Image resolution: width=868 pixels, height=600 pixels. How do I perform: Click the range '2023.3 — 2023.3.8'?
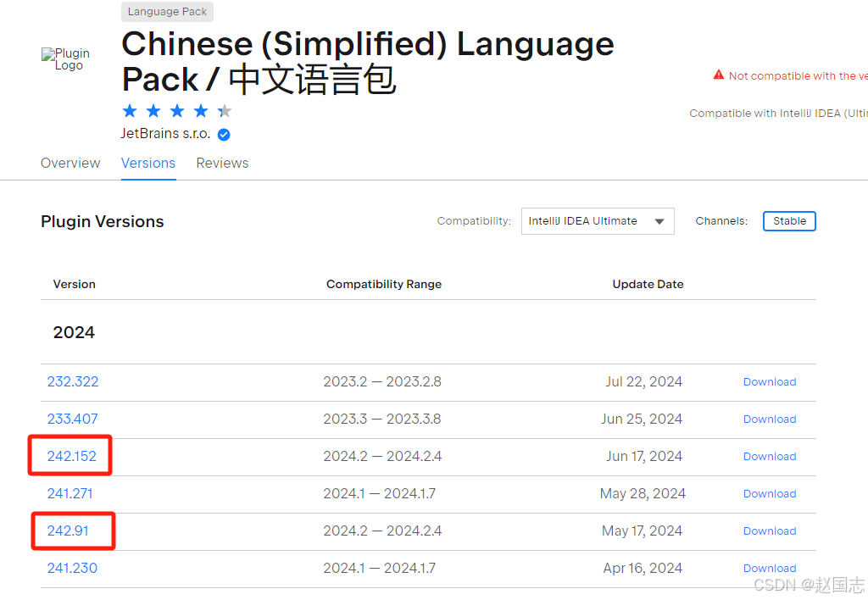coord(382,419)
